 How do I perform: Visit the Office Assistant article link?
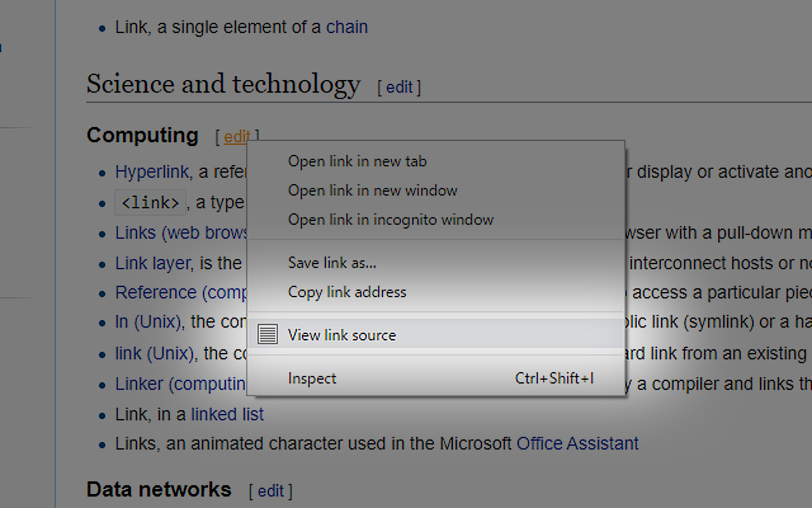[x=578, y=443]
